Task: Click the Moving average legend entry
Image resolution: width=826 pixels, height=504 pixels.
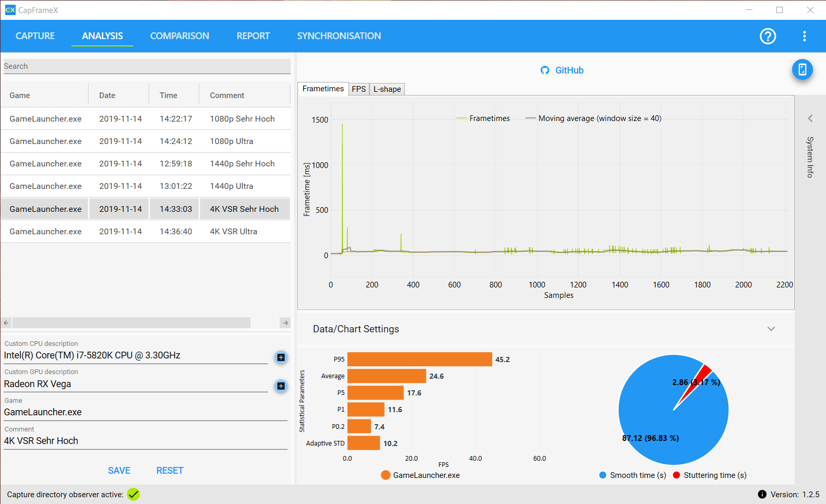Action: 593,118
